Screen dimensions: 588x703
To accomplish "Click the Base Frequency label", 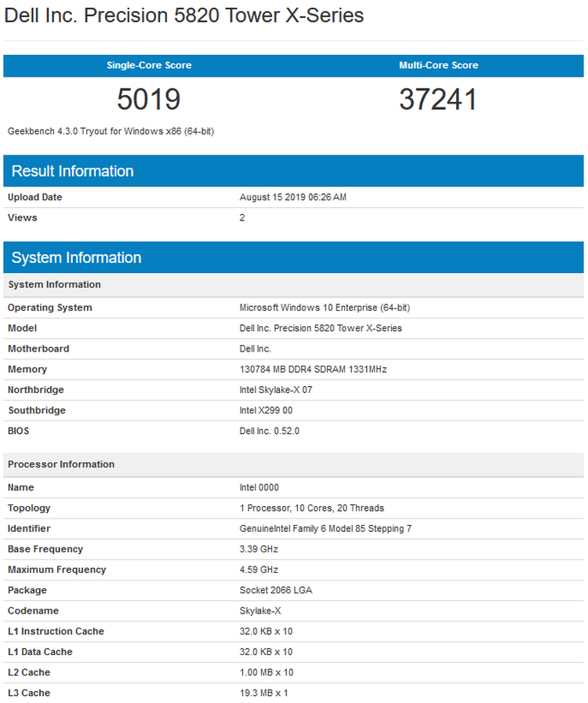I will 45,549.
